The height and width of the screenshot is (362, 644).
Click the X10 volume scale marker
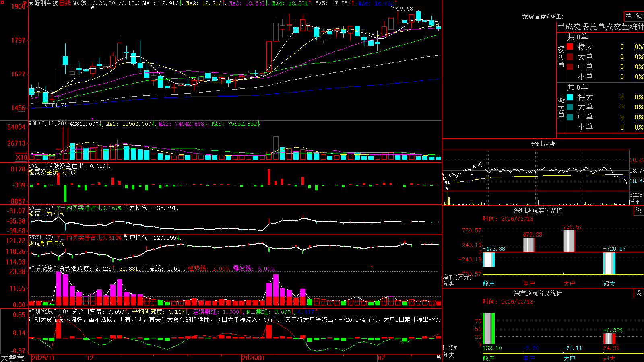(x=21, y=157)
